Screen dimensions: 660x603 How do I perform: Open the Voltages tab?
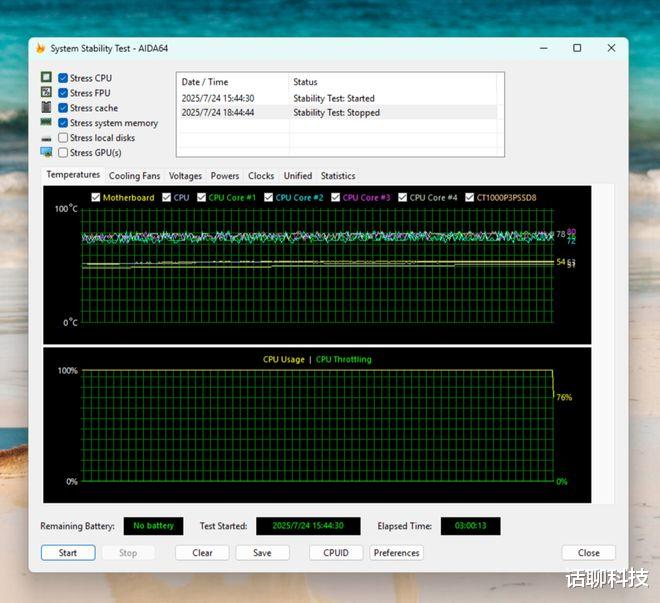click(x=185, y=176)
